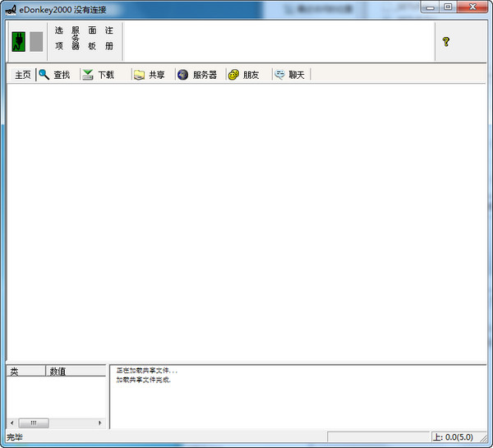The width and height of the screenshot is (493, 448).
Task: Go to the 下载 (Download) tab
Action: 99,75
